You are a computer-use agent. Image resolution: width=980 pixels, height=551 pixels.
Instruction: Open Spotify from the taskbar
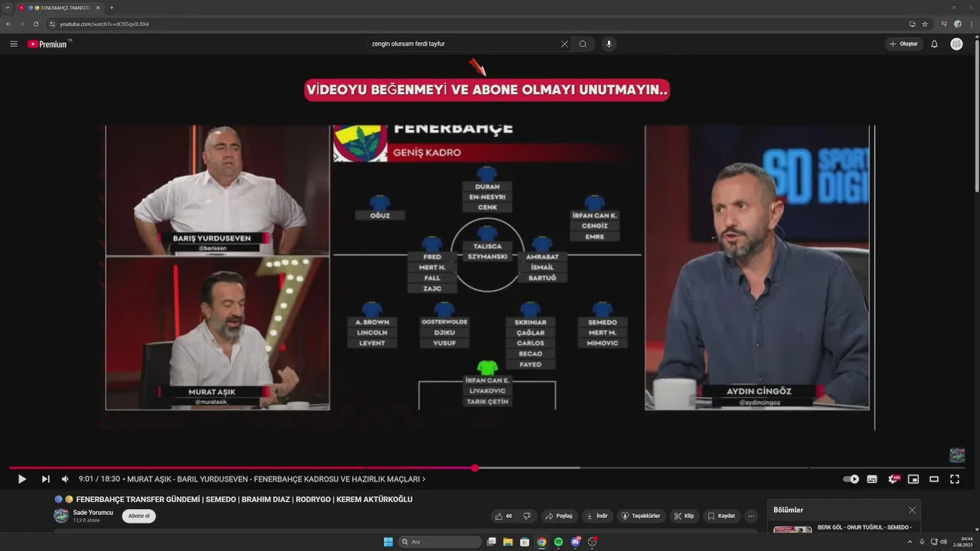coord(558,542)
